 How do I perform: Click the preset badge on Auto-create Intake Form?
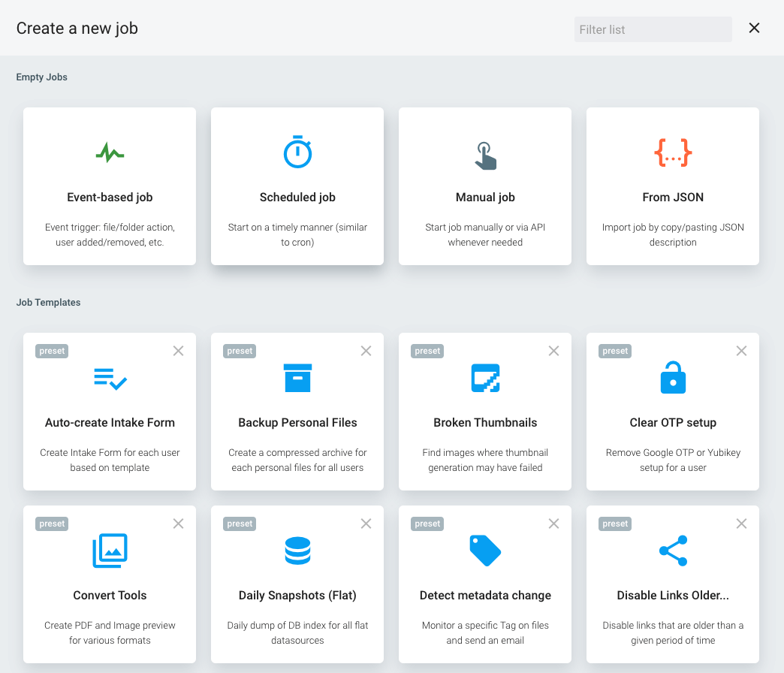(x=52, y=351)
